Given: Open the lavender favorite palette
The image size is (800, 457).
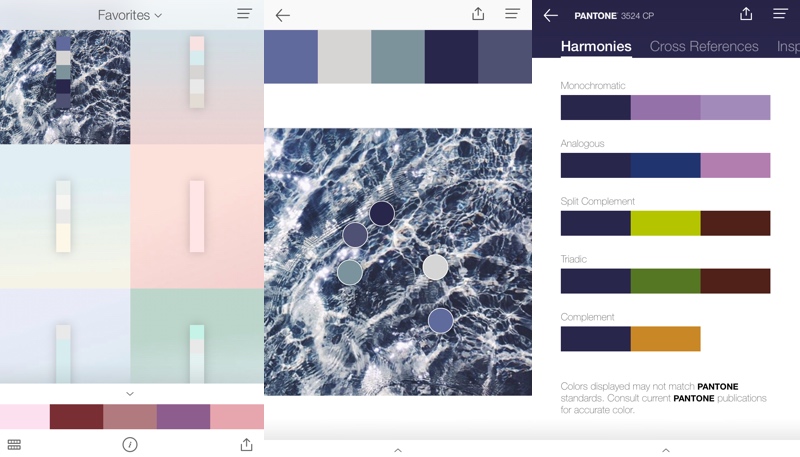Looking at the screenshot, I should (x=65, y=336).
